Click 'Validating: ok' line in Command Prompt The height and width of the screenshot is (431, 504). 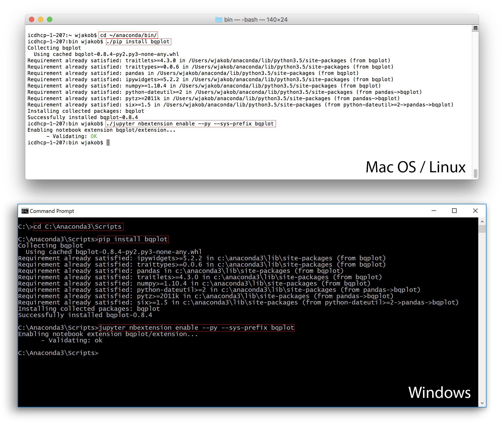(72, 340)
